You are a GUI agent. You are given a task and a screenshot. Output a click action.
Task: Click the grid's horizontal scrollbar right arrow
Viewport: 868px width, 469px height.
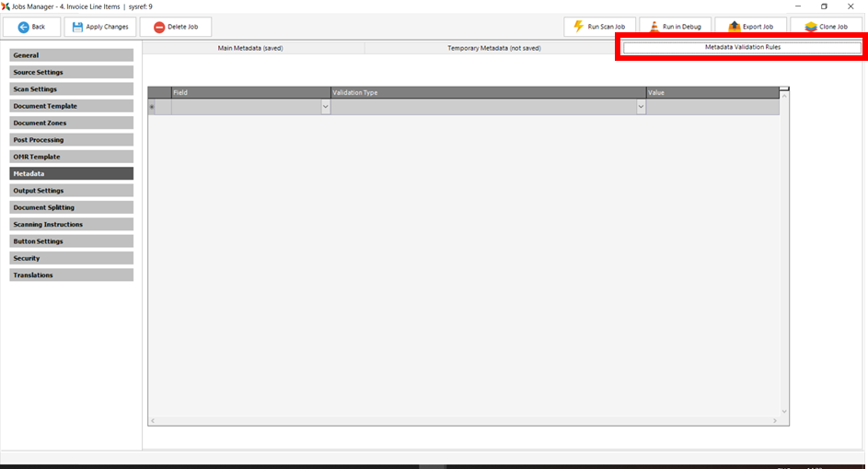tap(775, 421)
